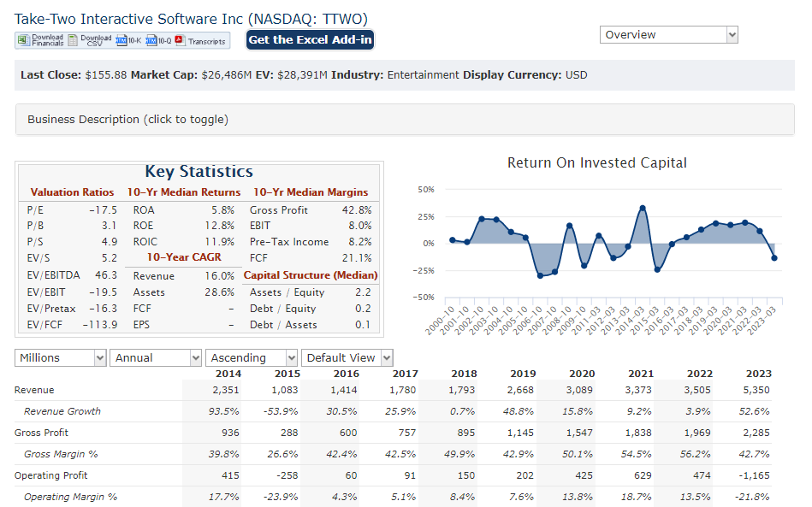Click the 2014 column header

(228, 374)
